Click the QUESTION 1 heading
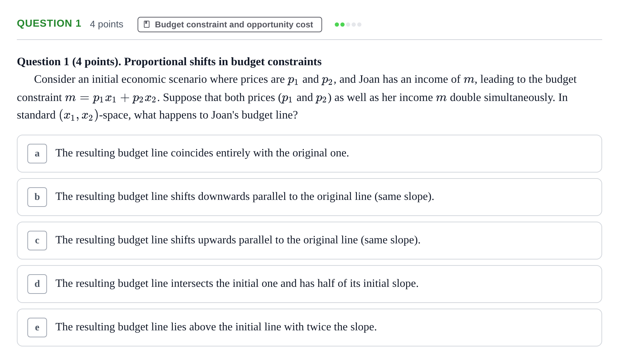 (x=49, y=23)
